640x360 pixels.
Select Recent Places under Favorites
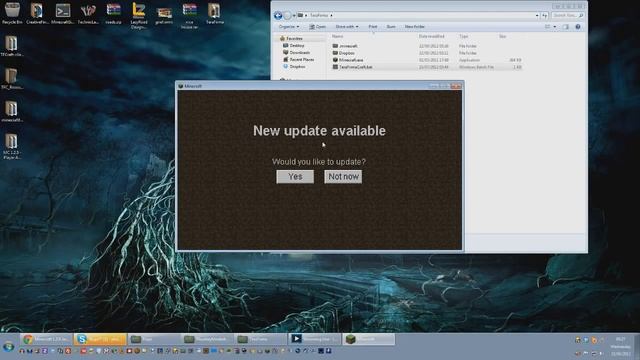click(299, 59)
